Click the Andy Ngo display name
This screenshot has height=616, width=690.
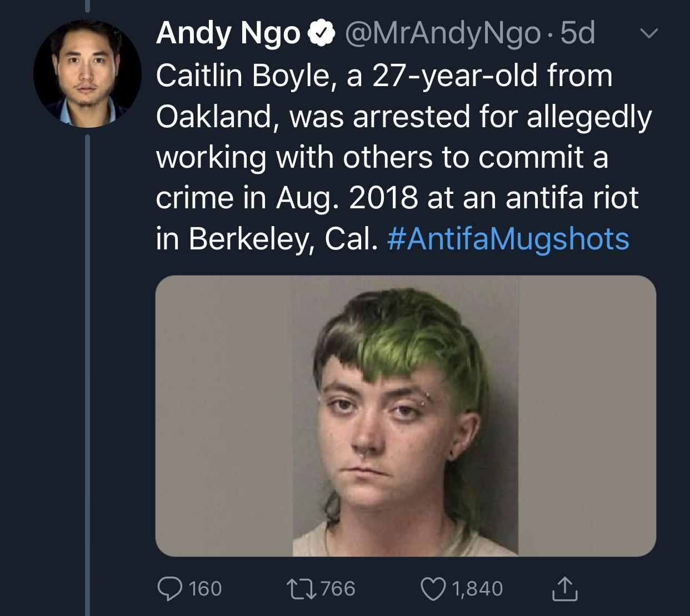(228, 34)
